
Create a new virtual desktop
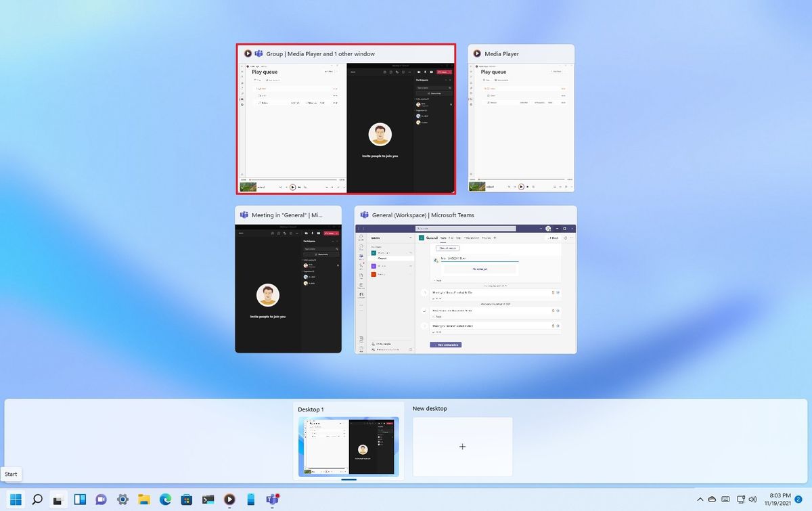click(x=462, y=446)
